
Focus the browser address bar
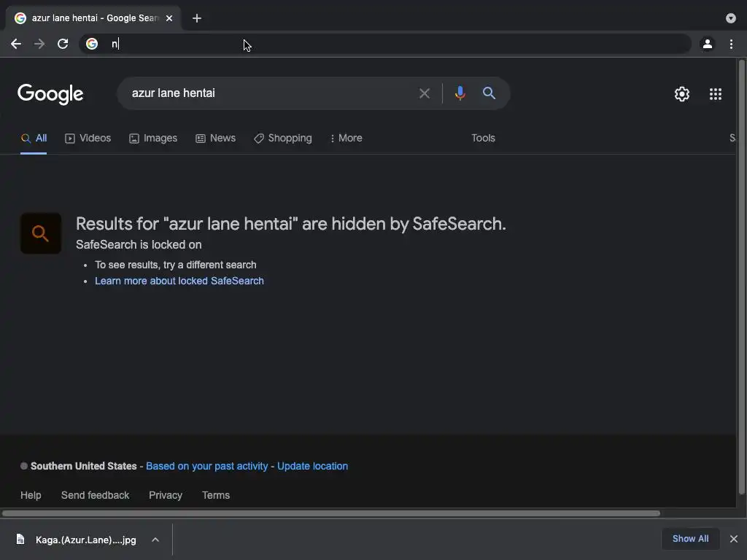pyautogui.click(x=386, y=44)
